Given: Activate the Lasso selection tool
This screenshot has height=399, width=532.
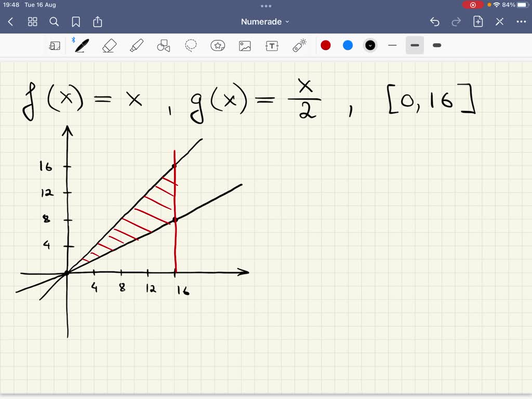Looking at the screenshot, I should [x=191, y=45].
